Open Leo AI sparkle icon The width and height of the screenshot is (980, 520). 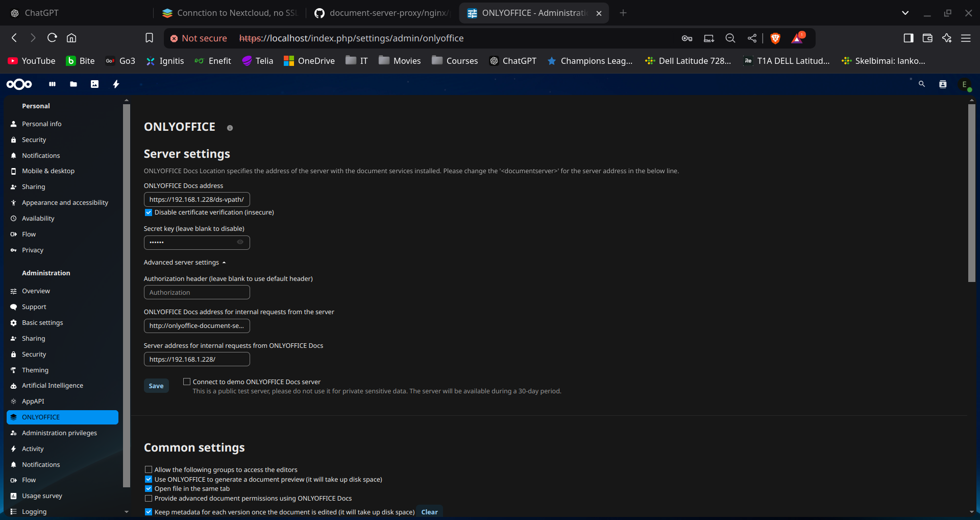[947, 38]
